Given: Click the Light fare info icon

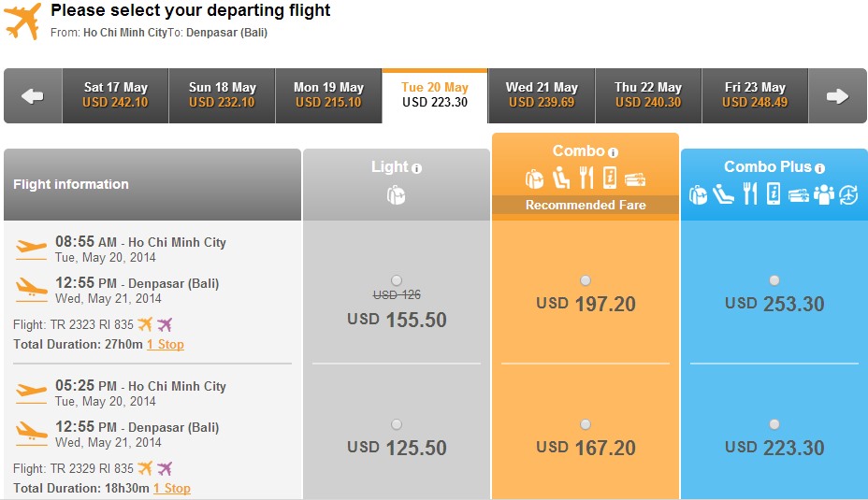Looking at the screenshot, I should 417,168.
